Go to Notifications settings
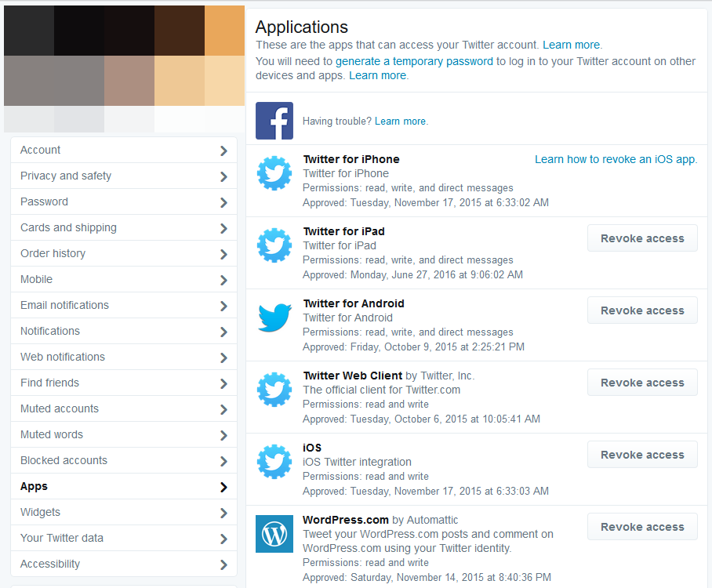Image resolution: width=712 pixels, height=588 pixels. [124, 331]
